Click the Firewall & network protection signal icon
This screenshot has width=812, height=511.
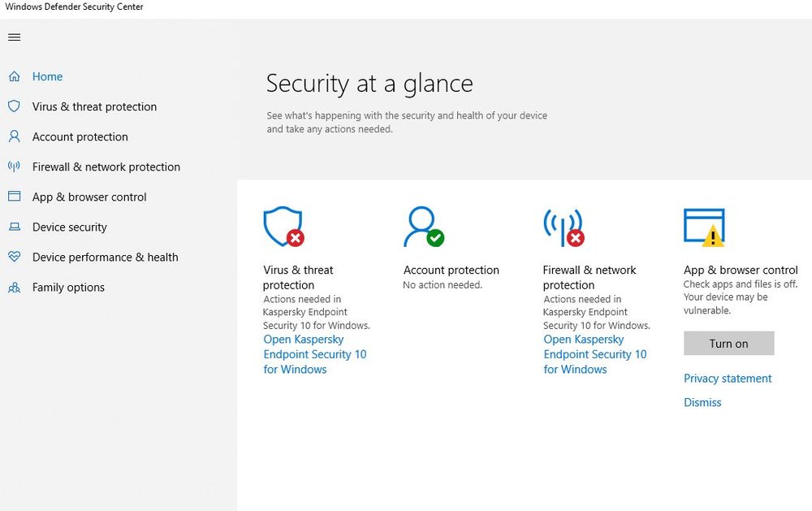click(x=562, y=226)
